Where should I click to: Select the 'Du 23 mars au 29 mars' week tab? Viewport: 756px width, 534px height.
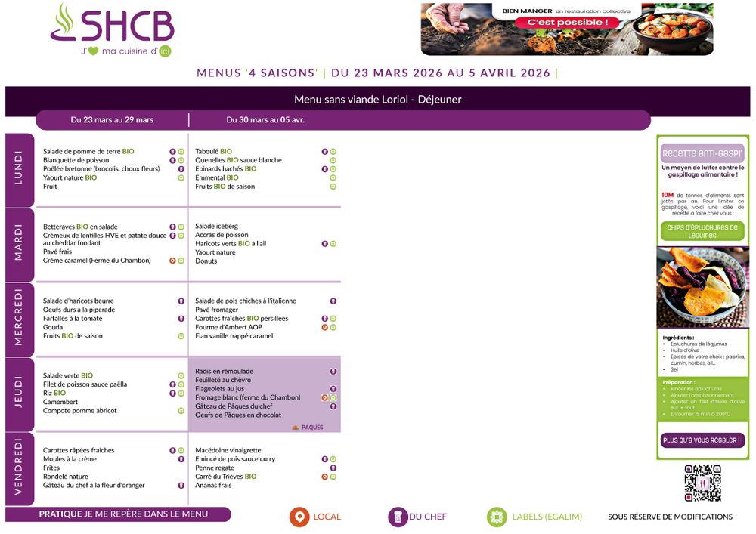pos(112,120)
